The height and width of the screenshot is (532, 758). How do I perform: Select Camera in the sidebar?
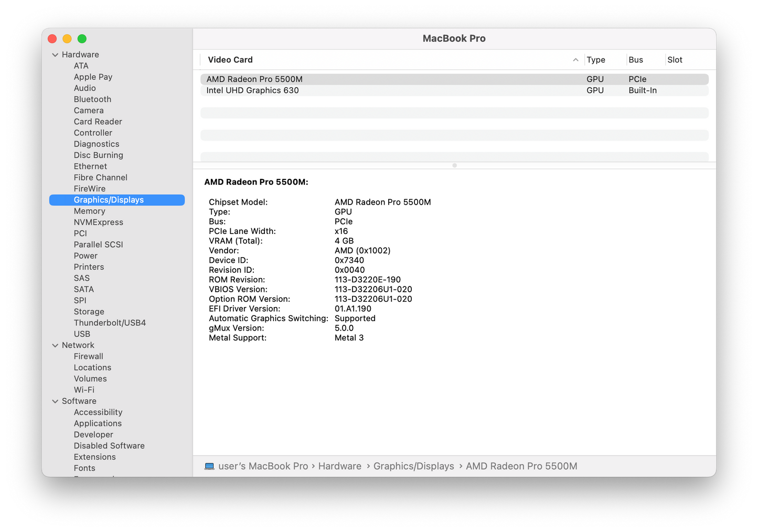tap(89, 111)
